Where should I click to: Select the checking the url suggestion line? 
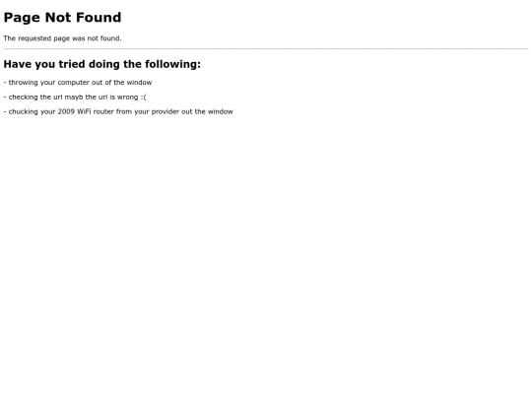click(75, 97)
